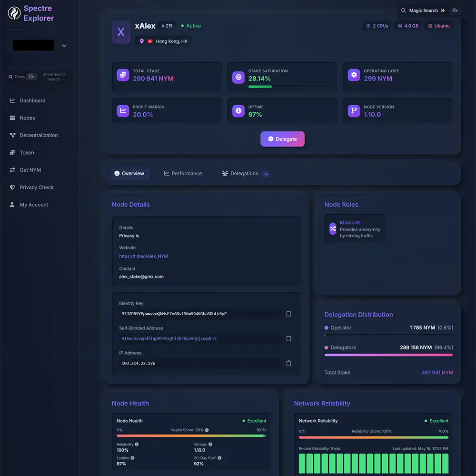Click the Mixnode role title

coord(350,222)
